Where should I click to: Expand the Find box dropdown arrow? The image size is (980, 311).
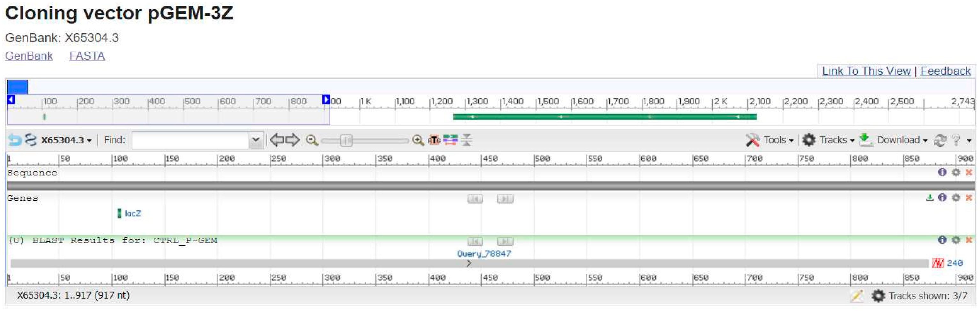click(256, 140)
